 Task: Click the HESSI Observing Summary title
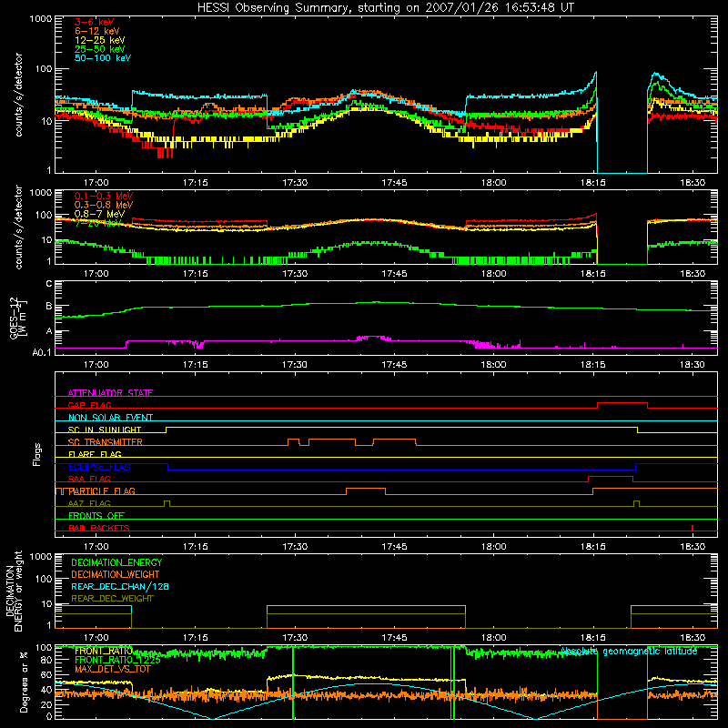click(385, 8)
